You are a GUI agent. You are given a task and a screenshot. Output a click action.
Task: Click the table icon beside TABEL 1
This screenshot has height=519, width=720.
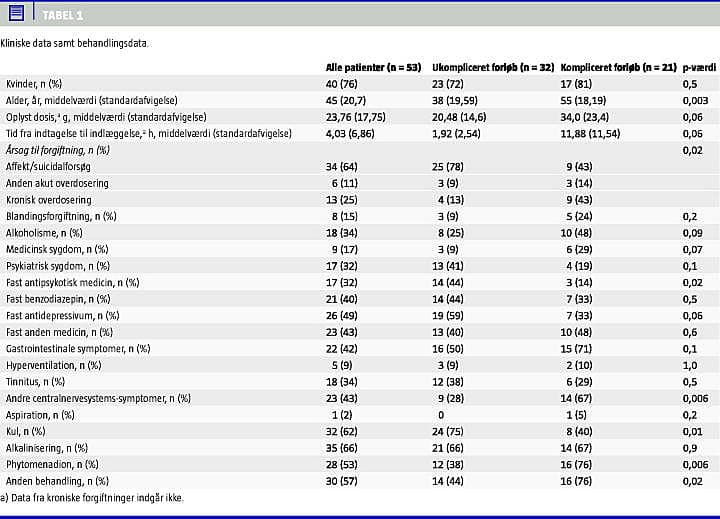click(x=15, y=14)
